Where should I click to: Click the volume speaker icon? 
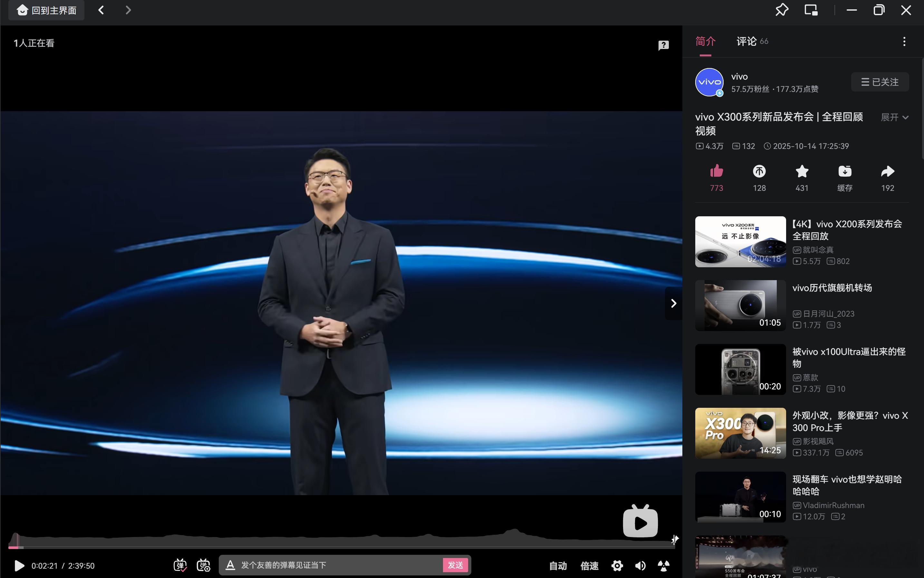coord(640,565)
